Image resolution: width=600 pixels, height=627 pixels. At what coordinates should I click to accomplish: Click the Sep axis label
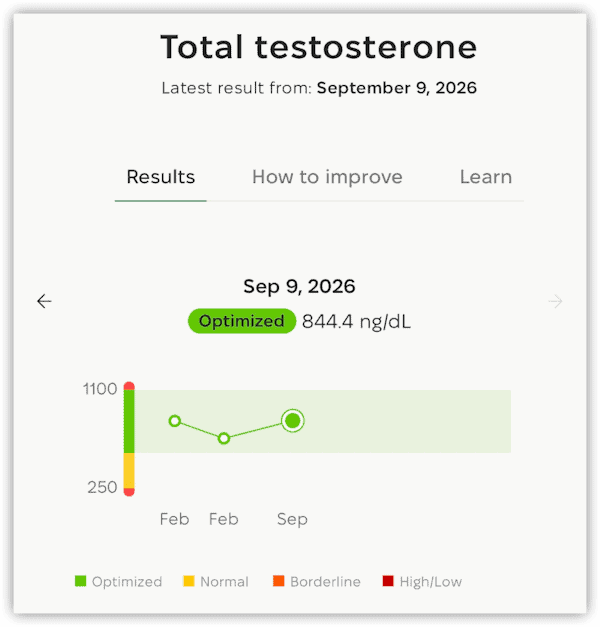click(292, 519)
